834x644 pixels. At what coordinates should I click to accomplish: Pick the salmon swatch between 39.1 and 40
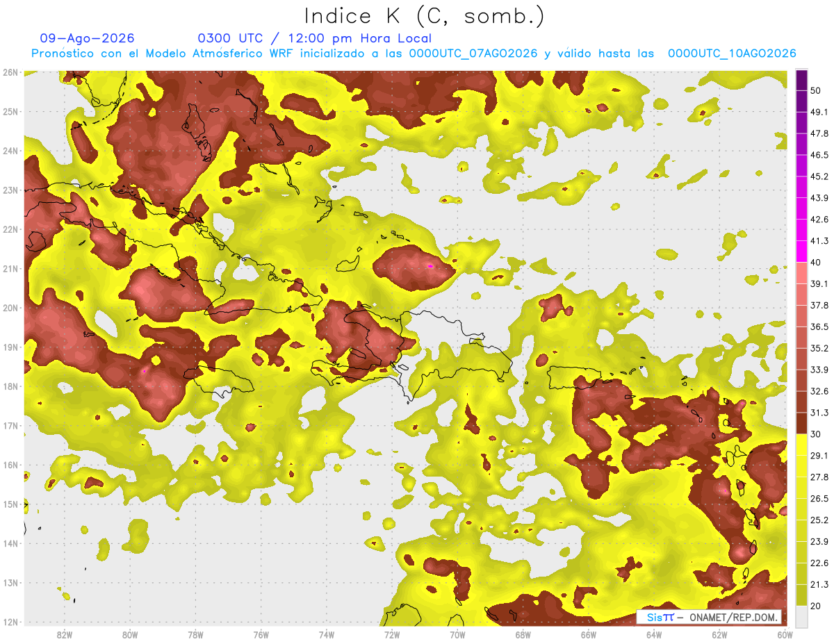[801, 273]
